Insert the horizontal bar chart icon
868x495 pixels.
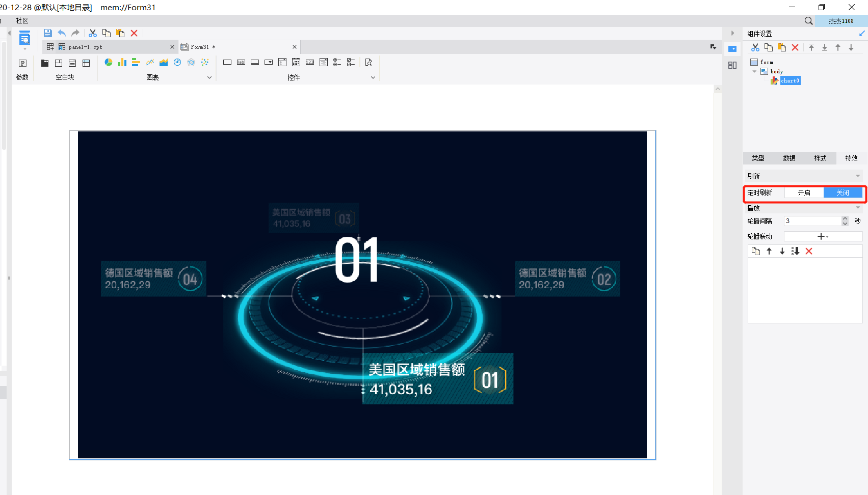(x=136, y=62)
